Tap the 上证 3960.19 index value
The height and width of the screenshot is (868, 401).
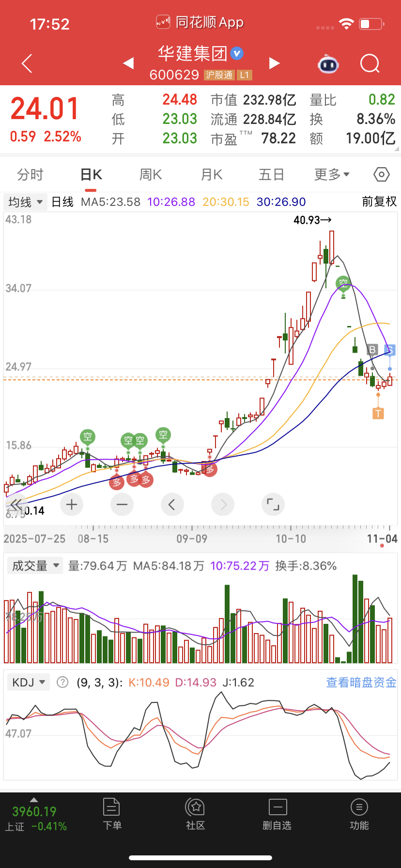click(34, 811)
